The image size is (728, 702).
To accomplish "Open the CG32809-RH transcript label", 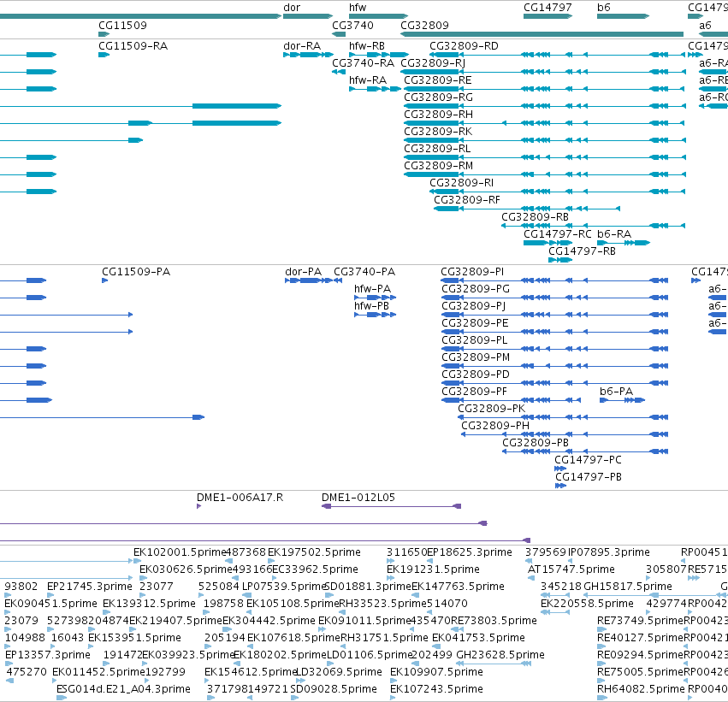I will 438,115.
